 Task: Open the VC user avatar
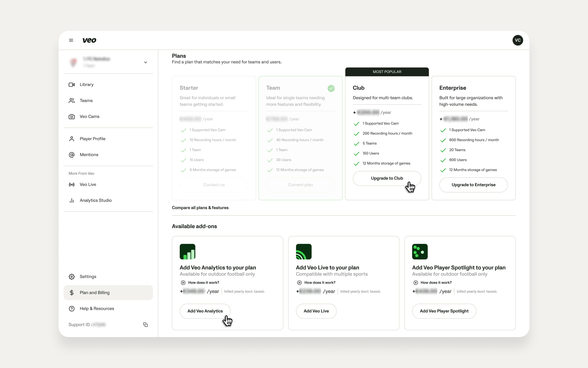pyautogui.click(x=518, y=40)
